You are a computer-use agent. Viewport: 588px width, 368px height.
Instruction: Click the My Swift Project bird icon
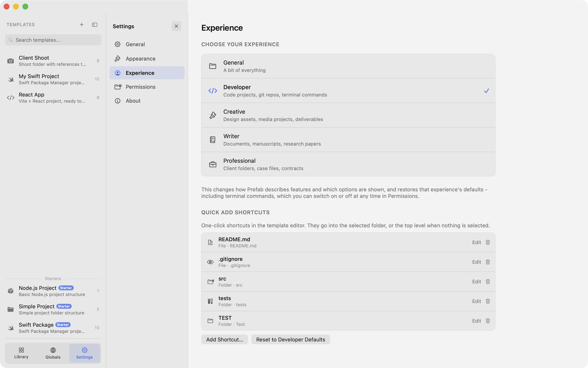pyautogui.click(x=10, y=79)
